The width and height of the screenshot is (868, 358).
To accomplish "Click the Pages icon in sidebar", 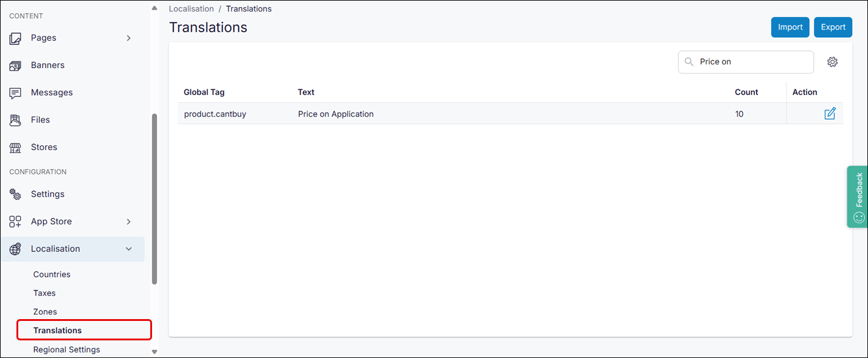I will coord(16,38).
